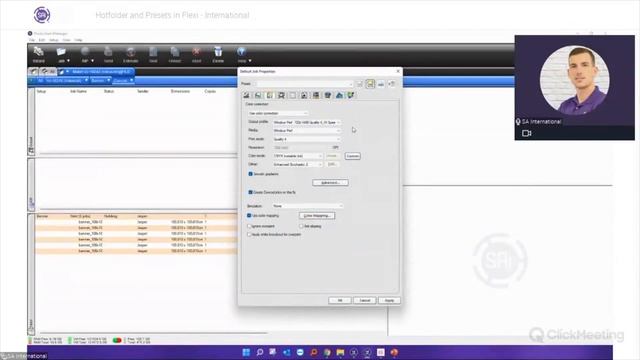The width and height of the screenshot is (640, 360).
Task: Enable the Ink clipping checkbox
Action: tap(301, 226)
